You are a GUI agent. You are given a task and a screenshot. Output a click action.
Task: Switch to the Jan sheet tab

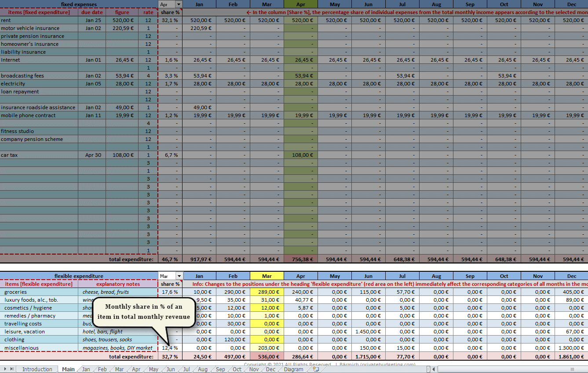86,369
